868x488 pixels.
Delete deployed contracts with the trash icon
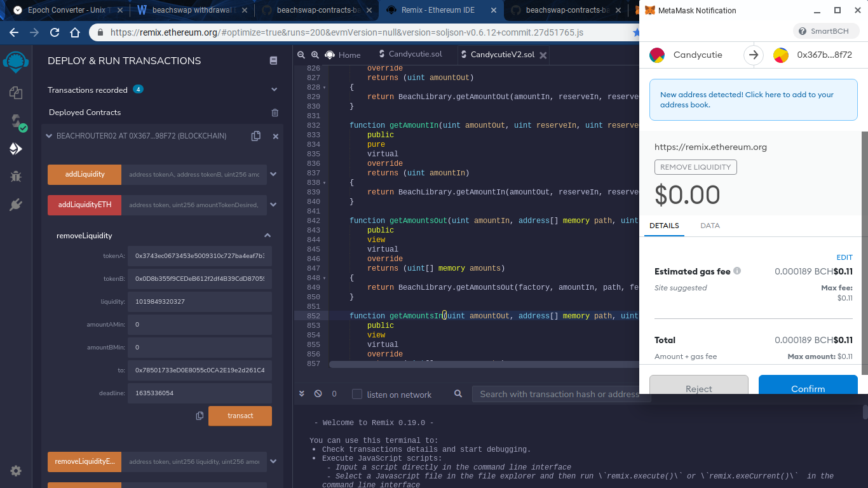275,112
